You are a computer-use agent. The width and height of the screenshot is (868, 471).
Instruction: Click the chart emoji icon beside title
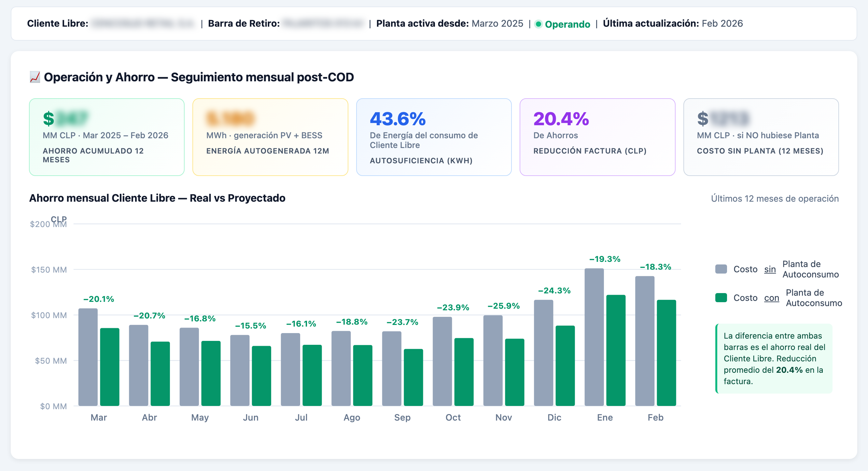point(35,77)
